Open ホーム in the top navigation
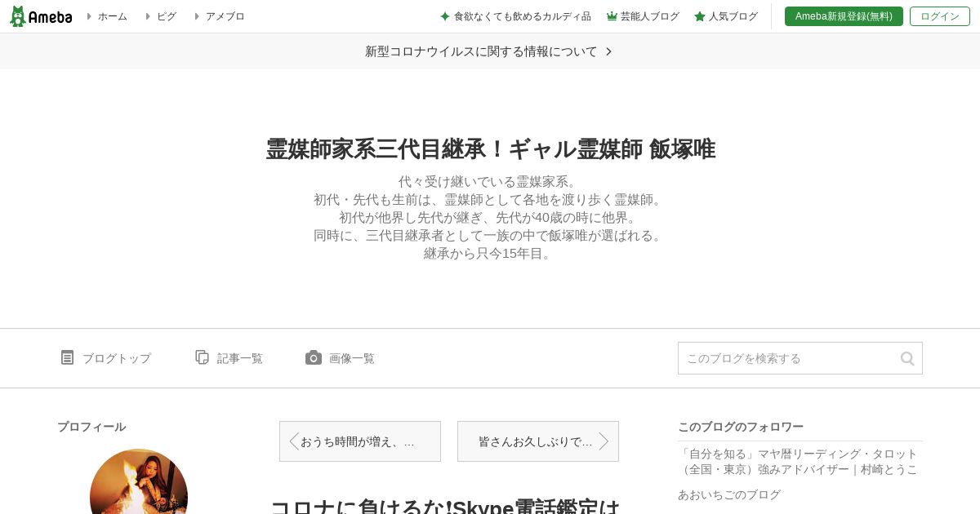The image size is (980, 514). click(x=112, y=16)
